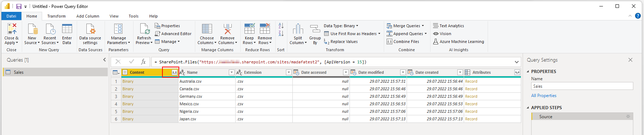
Task: Select the Japan.csv name cell
Action: (x=207, y=119)
